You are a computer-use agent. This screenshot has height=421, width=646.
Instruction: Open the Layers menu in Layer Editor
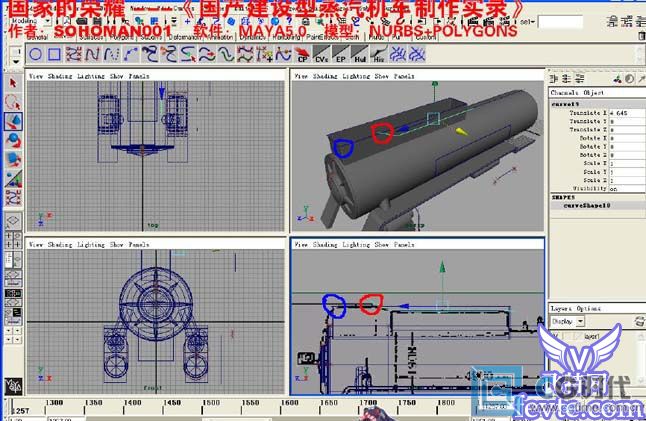click(x=561, y=309)
